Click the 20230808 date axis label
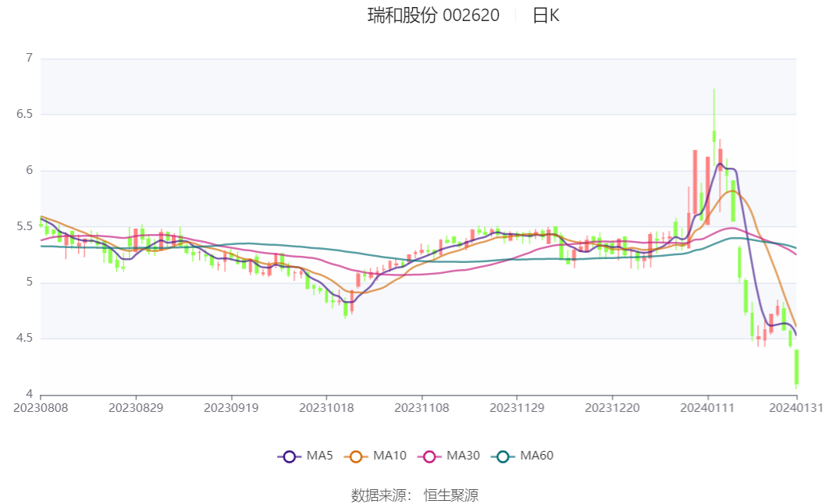Screen dimensions: 829x504 (41, 408)
